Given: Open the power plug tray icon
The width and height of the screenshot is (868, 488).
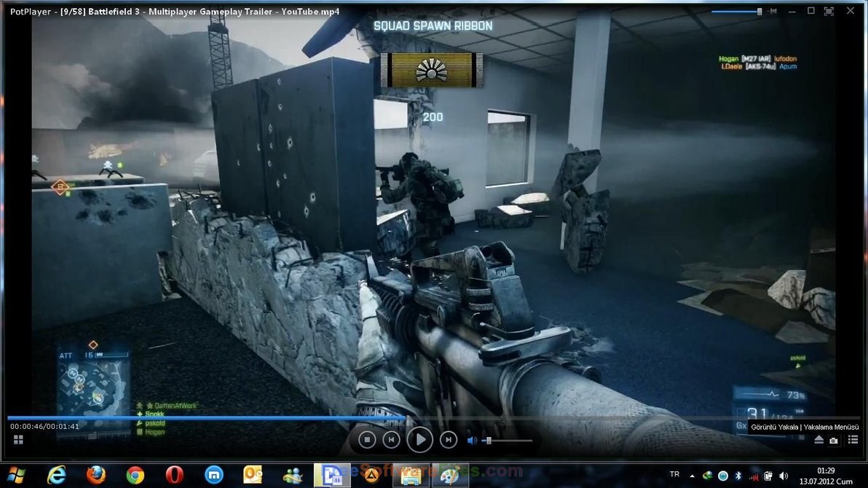Looking at the screenshot, I should [768, 476].
